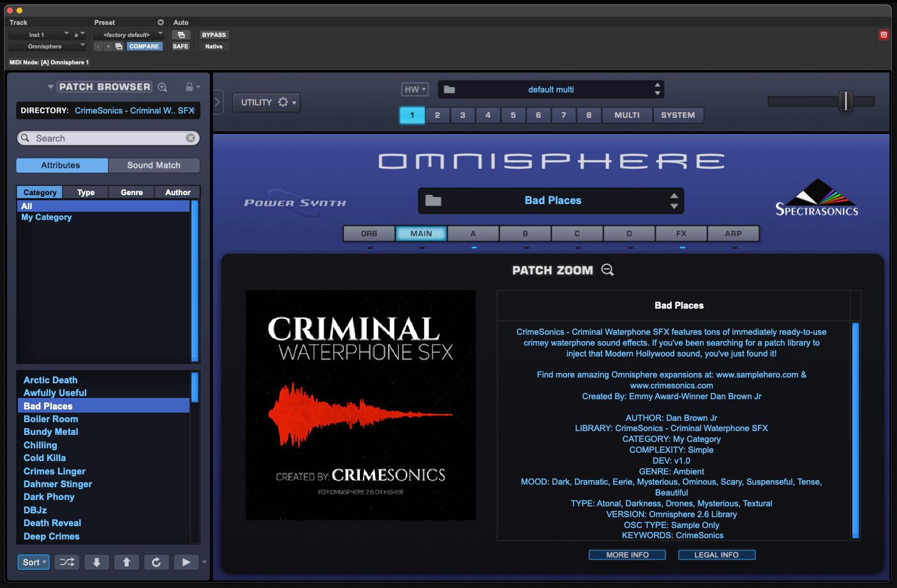Open the browser footer small arrow menu
Screen dimensions: 897x588
204,562
